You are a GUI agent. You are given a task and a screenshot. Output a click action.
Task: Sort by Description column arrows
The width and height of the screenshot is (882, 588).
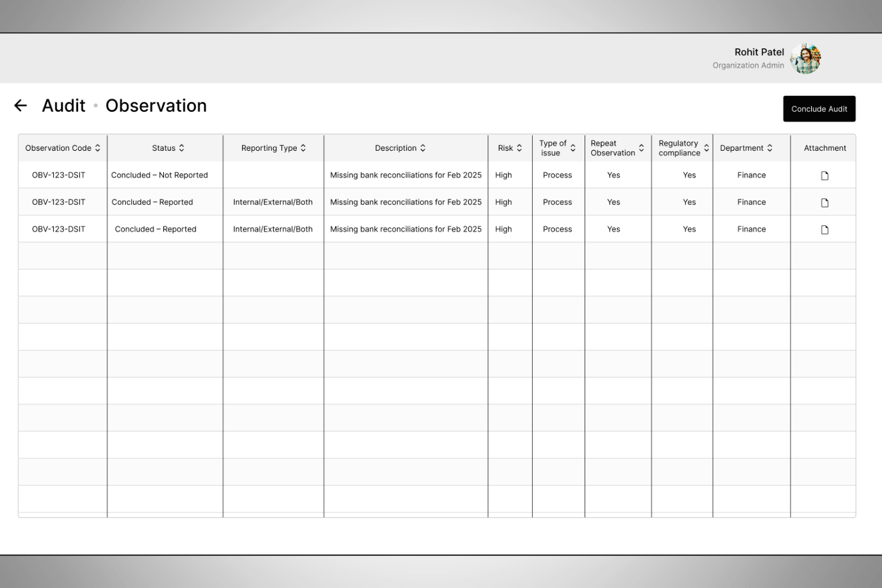423,148
